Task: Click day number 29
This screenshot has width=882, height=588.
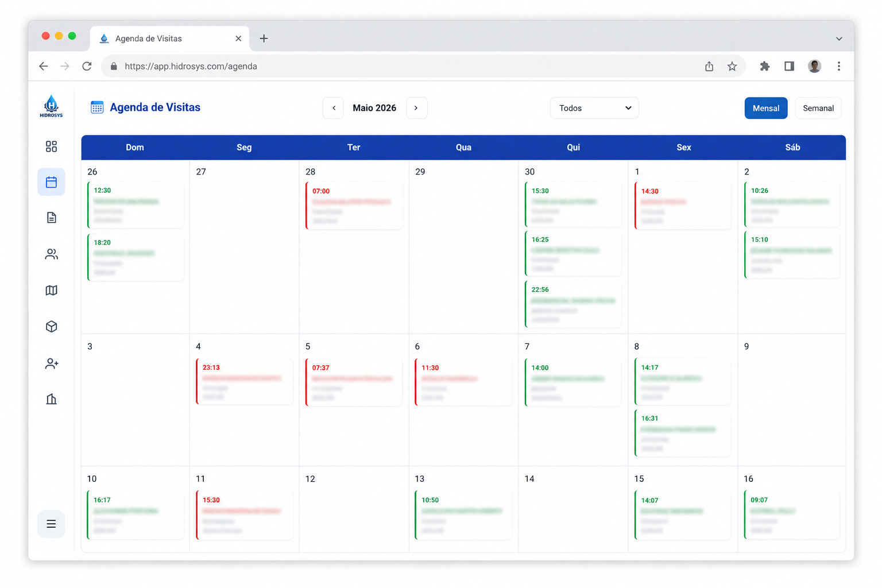Action: click(x=420, y=172)
